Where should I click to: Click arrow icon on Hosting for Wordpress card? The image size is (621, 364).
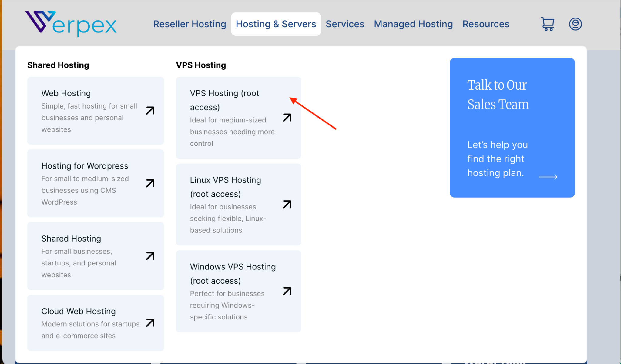tap(150, 183)
